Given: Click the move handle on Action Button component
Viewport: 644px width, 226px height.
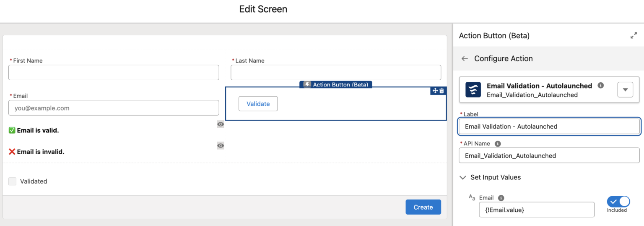Looking at the screenshot, I should pos(435,91).
